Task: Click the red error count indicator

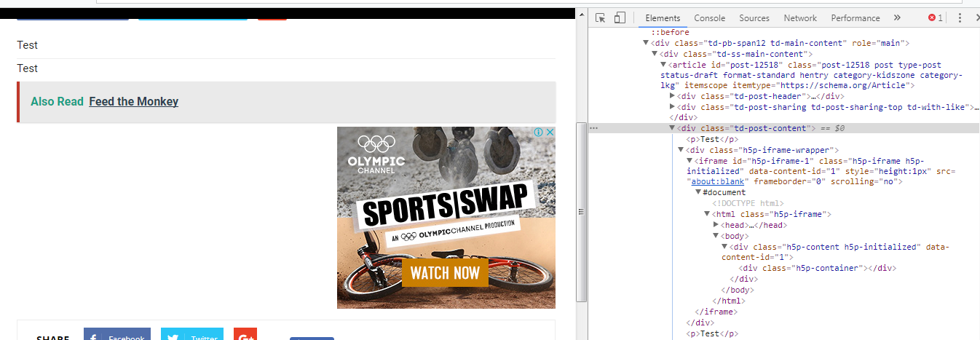Action: click(936, 18)
